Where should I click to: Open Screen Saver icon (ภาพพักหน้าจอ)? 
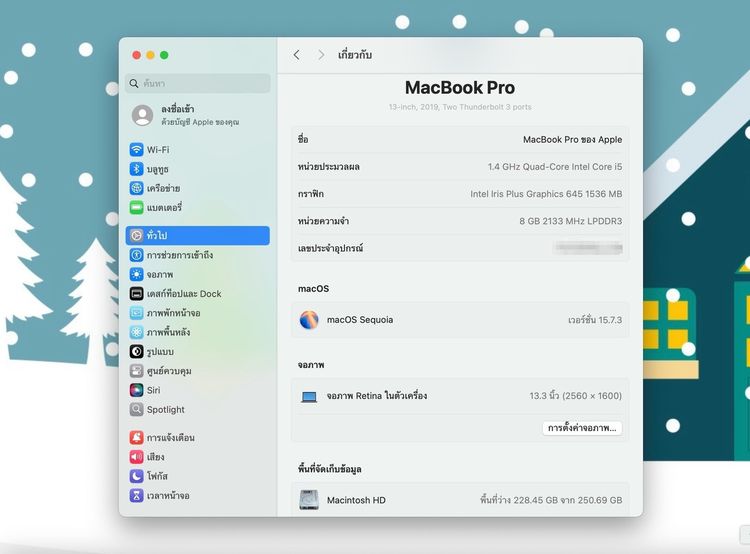(x=136, y=313)
